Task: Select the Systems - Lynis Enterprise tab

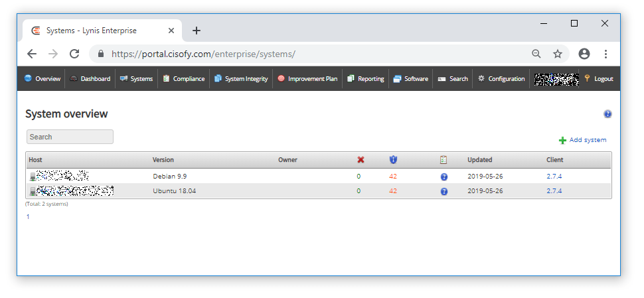Action: 102,31
